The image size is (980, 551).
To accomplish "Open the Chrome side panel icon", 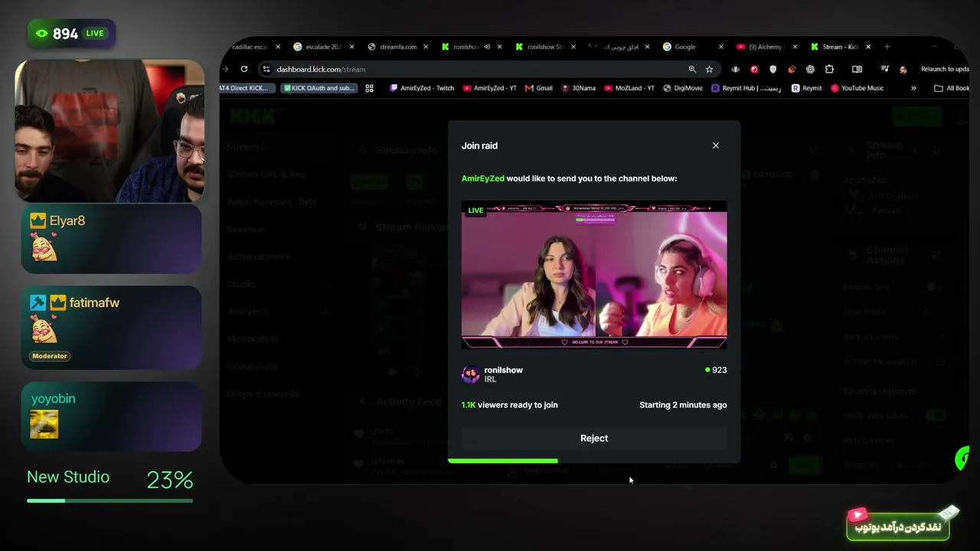I will [857, 69].
